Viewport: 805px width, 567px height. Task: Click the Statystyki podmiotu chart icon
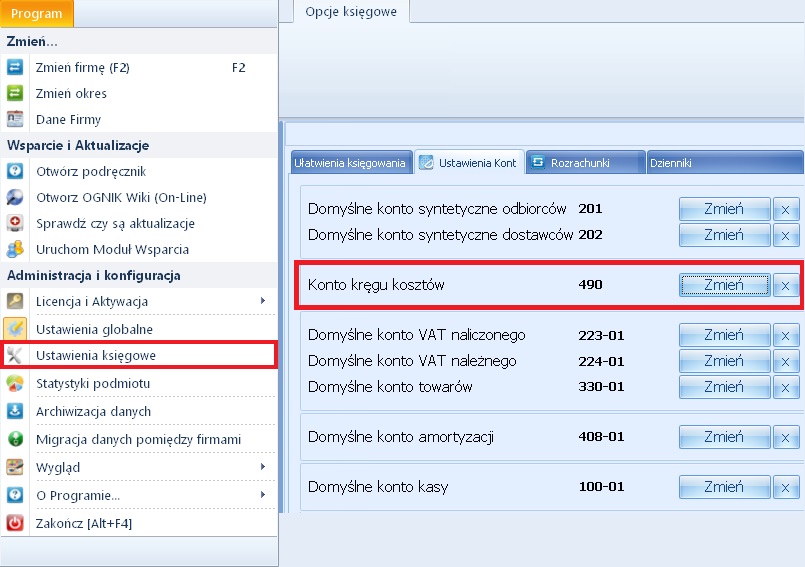coord(15,383)
